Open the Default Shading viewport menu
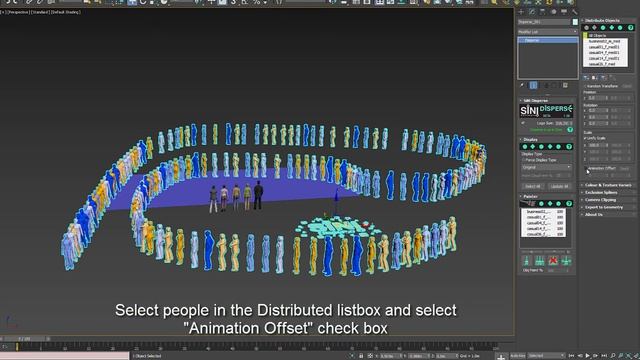The height and width of the screenshot is (360, 640). tap(65, 12)
